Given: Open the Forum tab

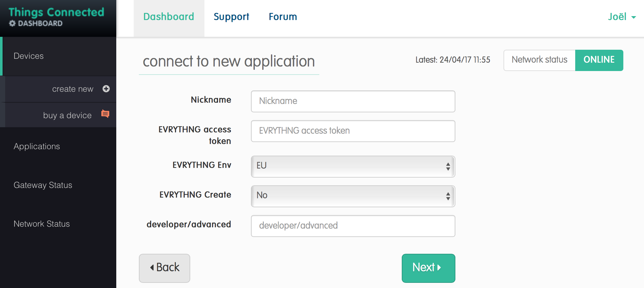Looking at the screenshot, I should 283,17.
